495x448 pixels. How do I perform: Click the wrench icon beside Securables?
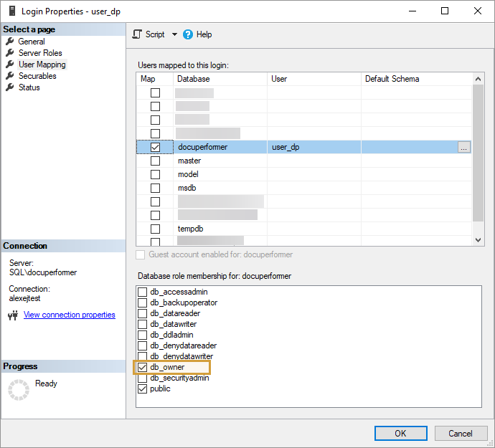(x=10, y=76)
